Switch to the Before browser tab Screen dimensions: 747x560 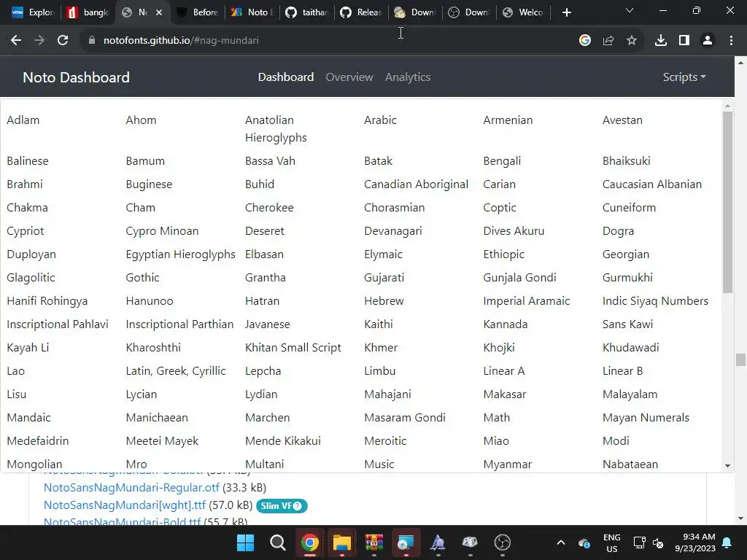197,12
